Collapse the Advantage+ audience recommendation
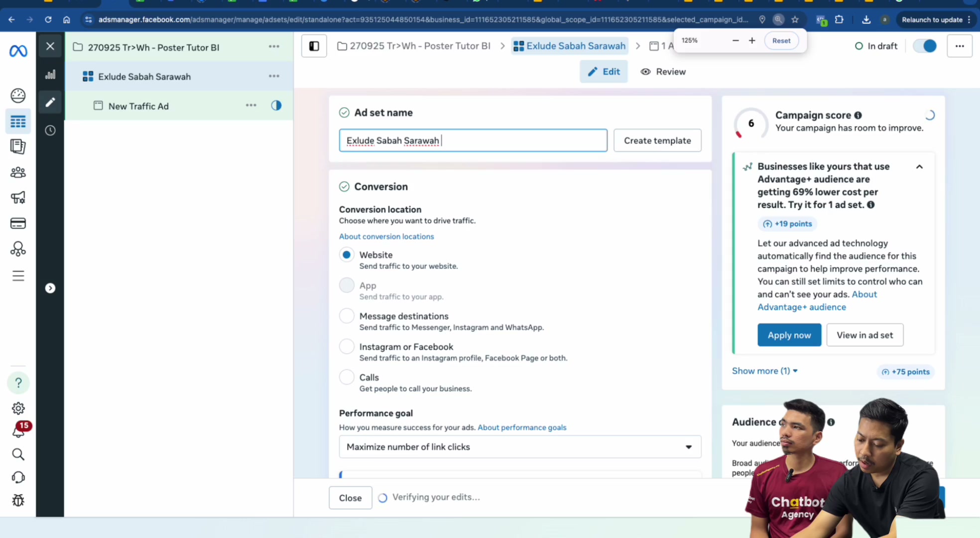Image resolution: width=980 pixels, height=538 pixels. 919,167
